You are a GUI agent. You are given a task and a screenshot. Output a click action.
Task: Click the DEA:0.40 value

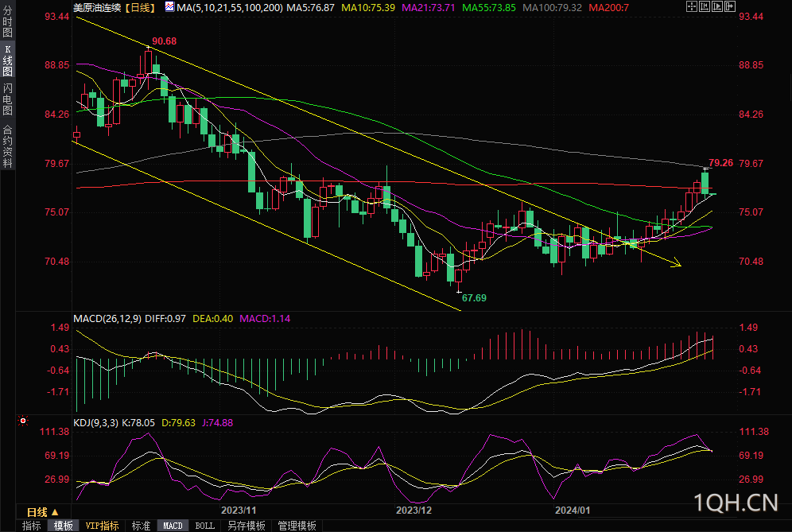click(x=212, y=319)
